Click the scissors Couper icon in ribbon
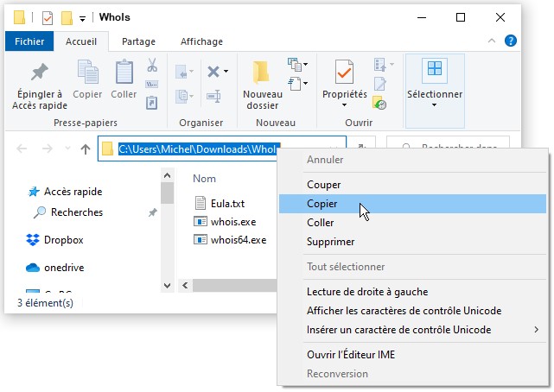 tap(152, 66)
